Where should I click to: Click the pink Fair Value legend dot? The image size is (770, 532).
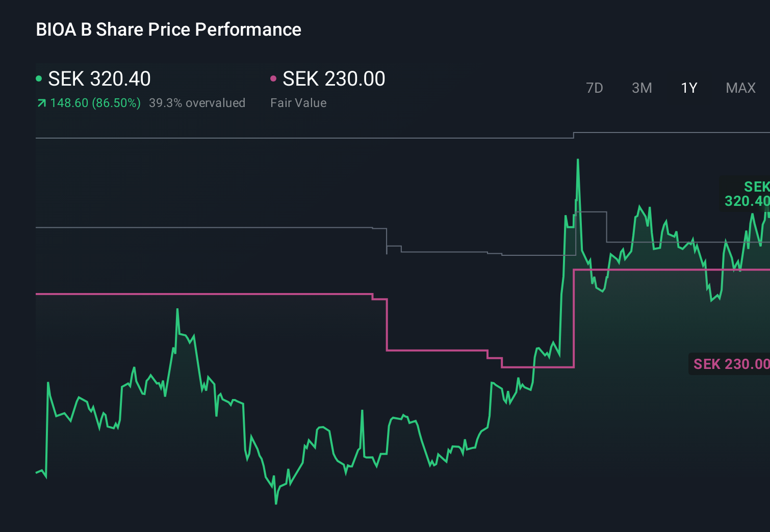pos(274,78)
